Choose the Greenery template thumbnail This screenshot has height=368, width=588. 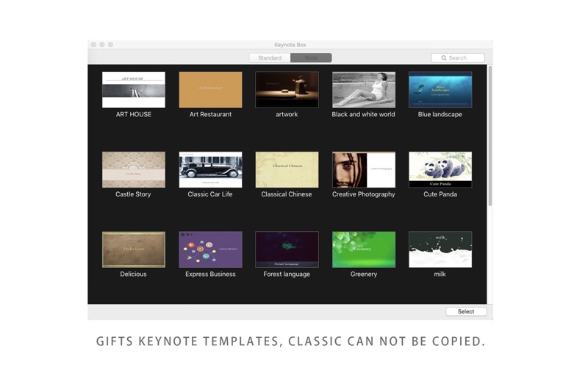pos(364,250)
